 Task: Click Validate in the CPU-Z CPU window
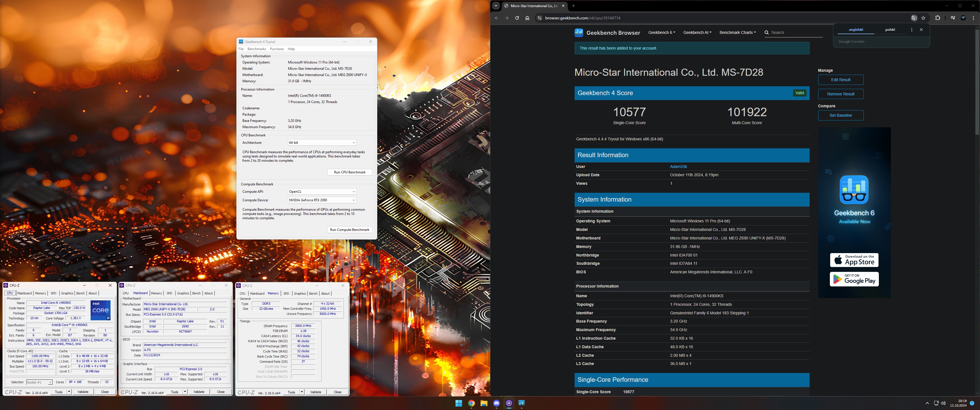83,392
